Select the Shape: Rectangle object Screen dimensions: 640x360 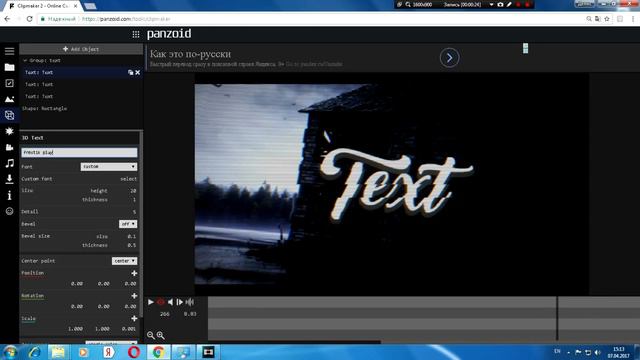coord(44,109)
